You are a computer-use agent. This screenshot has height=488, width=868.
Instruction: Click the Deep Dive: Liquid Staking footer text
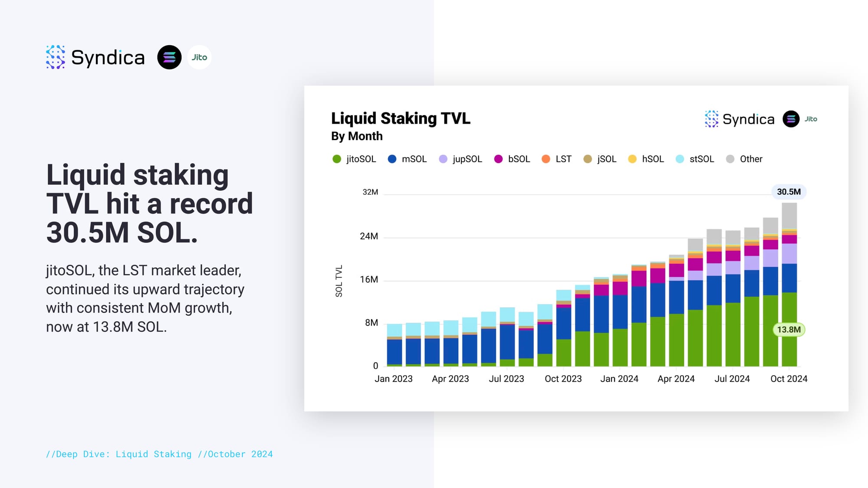(118, 454)
